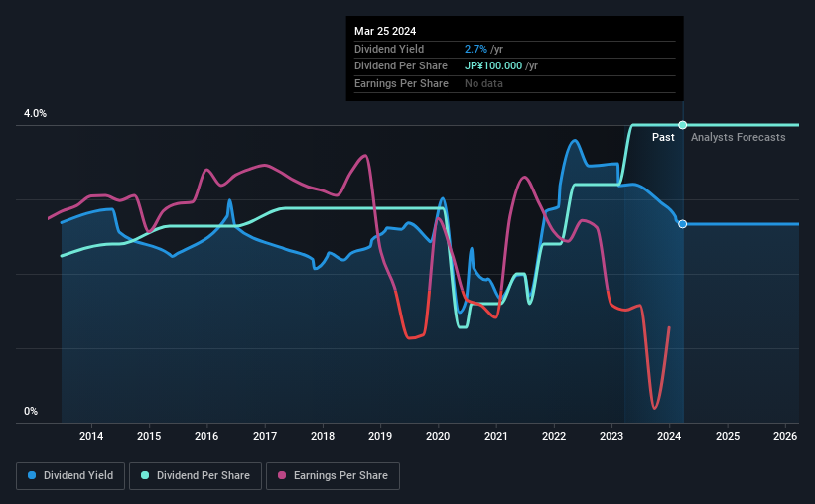Click the 4.0% y-axis label
Viewport: 815px width, 504px height.
click(35, 113)
